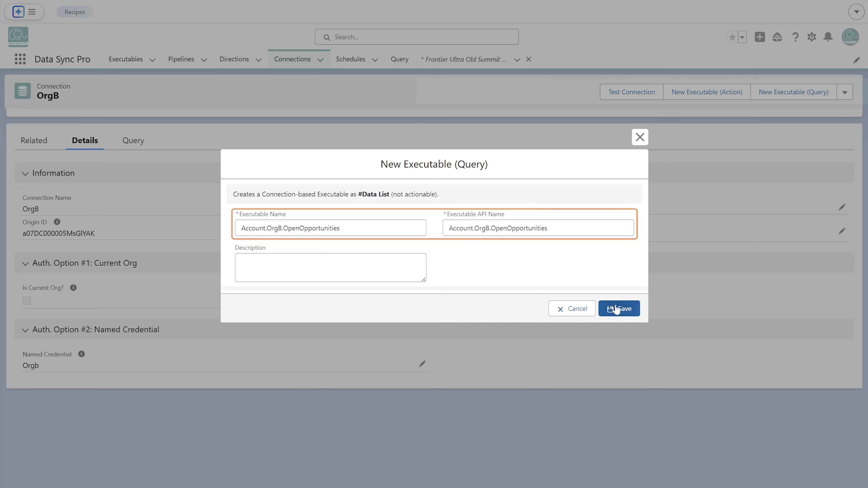
Task: Click the Is Current Org? info icon
Action: (x=73, y=287)
